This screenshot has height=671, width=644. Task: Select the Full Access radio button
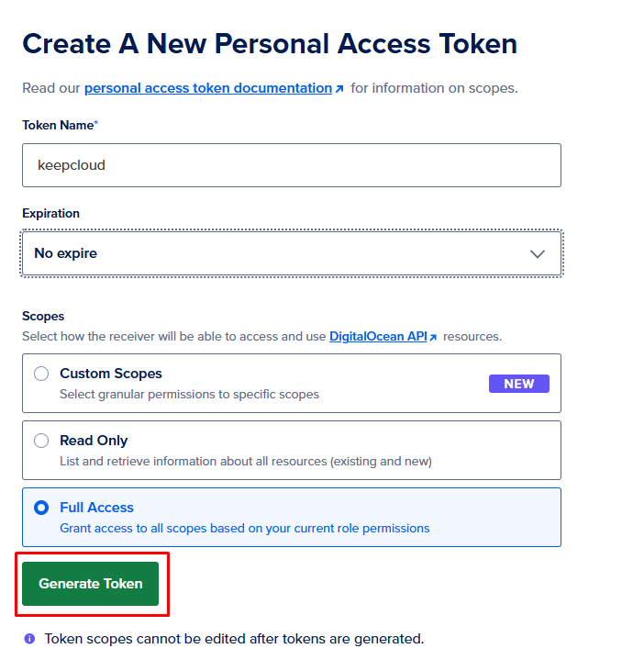tap(41, 508)
